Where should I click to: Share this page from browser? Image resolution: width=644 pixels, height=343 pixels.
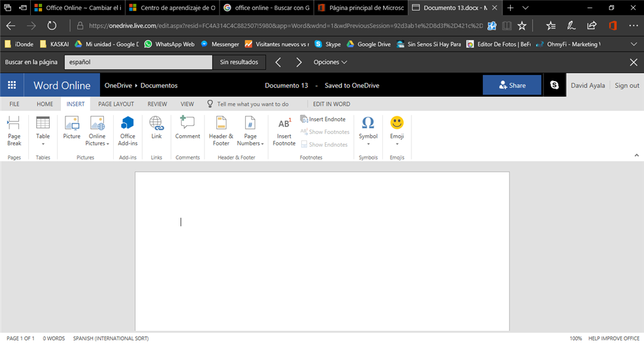point(592,26)
